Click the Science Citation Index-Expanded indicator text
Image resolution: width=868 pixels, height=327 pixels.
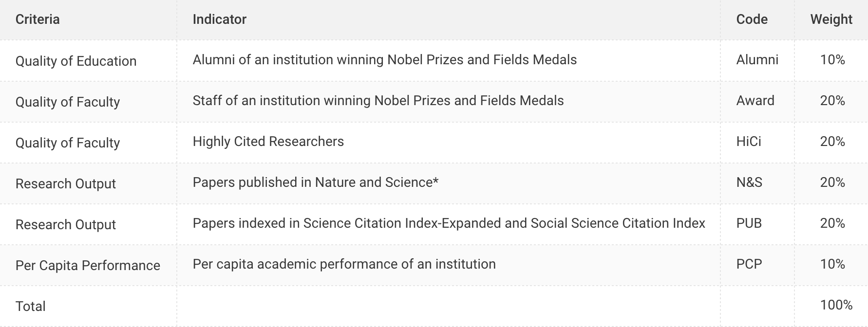449,223
